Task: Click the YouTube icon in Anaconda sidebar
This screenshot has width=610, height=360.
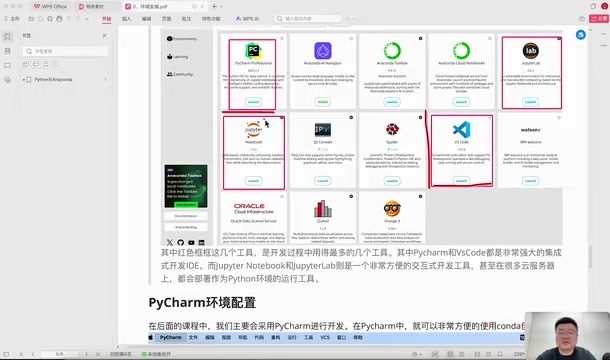Action: click(191, 242)
